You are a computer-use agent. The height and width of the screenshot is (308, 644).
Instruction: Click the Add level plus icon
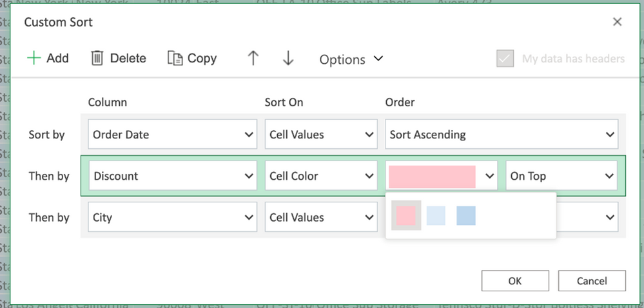(34, 58)
